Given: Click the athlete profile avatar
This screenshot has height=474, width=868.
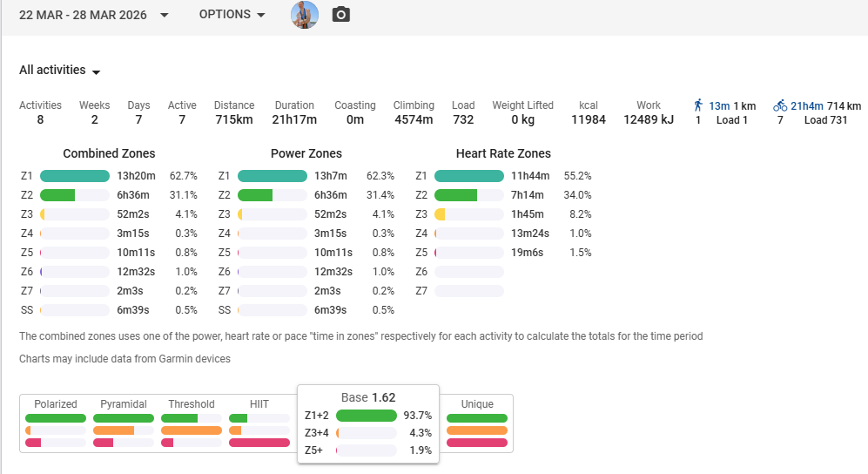Looking at the screenshot, I should point(304,15).
